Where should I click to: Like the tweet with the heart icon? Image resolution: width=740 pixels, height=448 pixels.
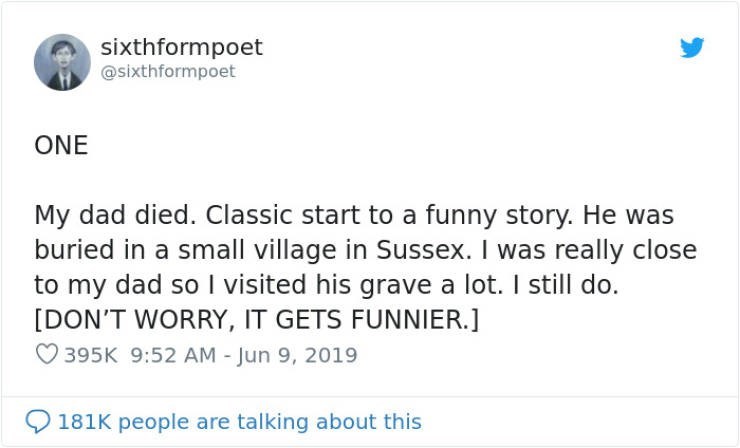tap(46, 355)
